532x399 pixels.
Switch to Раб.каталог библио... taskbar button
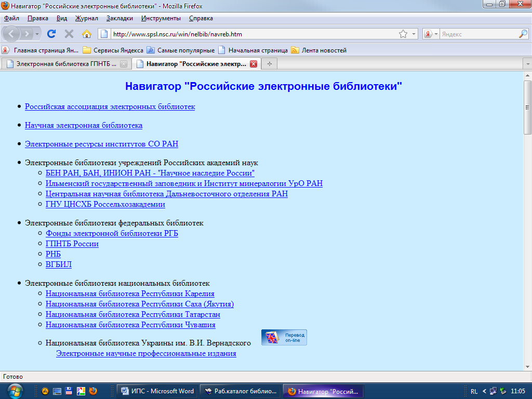click(241, 391)
